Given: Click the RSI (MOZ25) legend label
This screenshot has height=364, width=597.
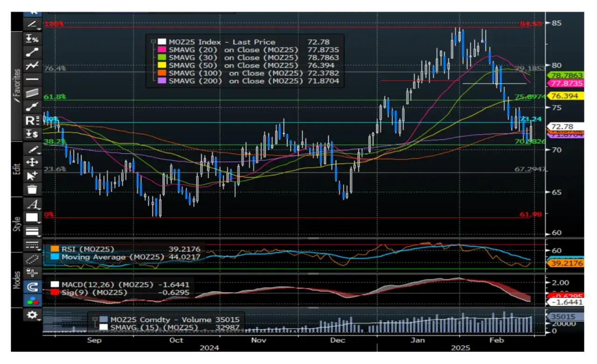Looking at the screenshot, I should (x=88, y=249).
